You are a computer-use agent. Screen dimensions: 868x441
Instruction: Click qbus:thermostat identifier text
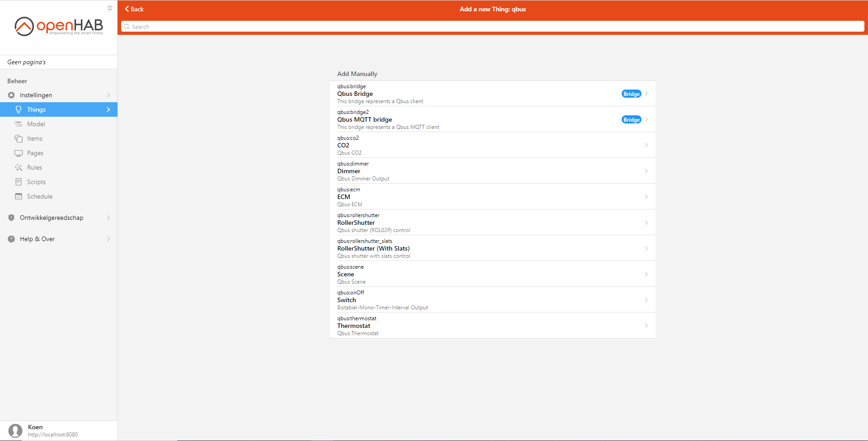pos(357,318)
